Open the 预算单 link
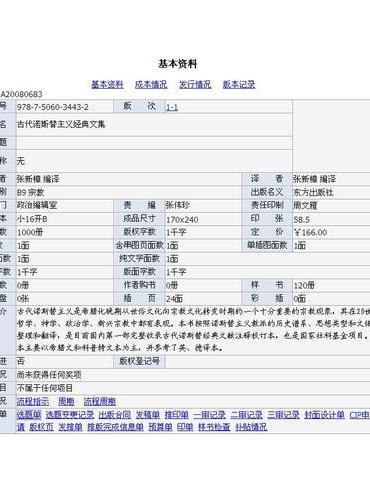 [160, 427]
